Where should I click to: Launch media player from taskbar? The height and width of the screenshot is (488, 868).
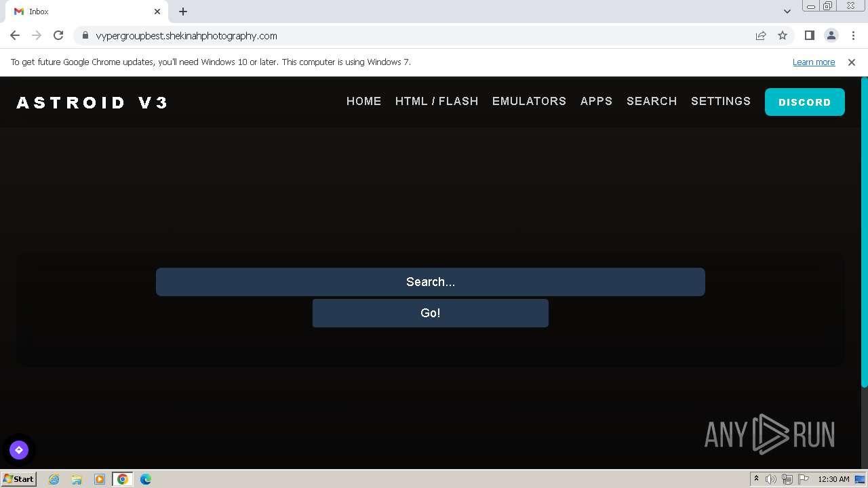100,479
